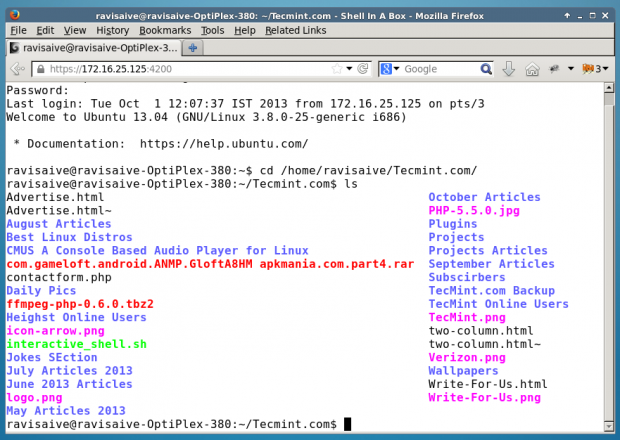Screen dimensions: 620x440
Task: Reload the page with refresh icon
Action: [363, 69]
